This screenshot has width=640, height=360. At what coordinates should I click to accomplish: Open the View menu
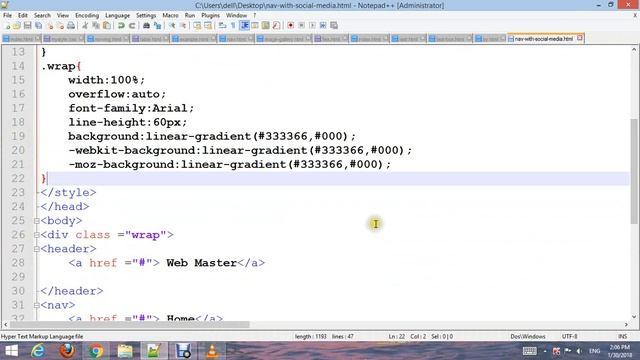62,16
